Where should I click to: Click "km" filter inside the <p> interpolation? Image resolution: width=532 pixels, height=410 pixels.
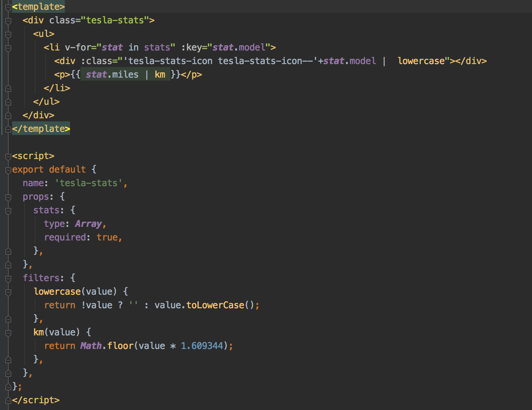click(160, 75)
